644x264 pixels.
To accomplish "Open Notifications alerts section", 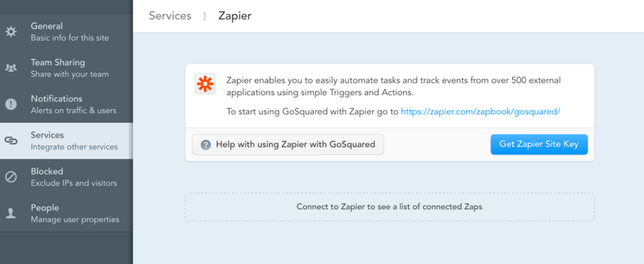I will point(66,104).
